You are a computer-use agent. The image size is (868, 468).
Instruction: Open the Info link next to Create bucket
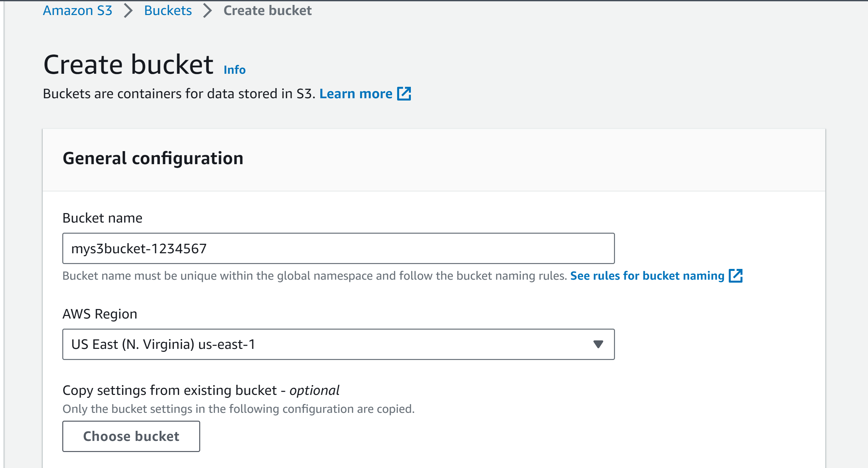[x=234, y=70]
